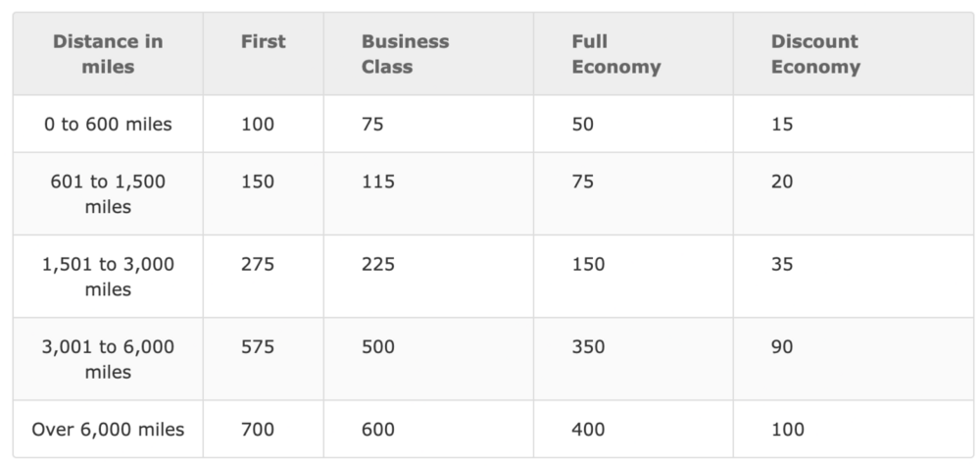Screen dimensions: 980x466
Task: Click Business Class value 600
Action: coord(378,429)
